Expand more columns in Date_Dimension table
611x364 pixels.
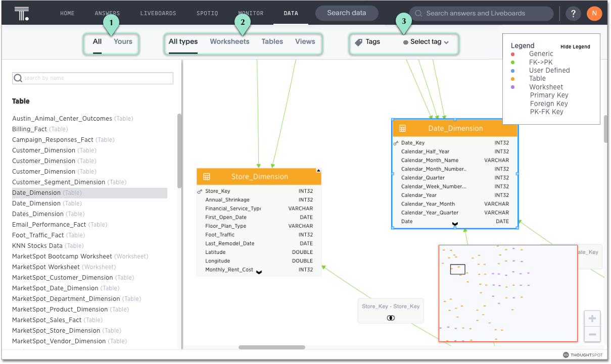tap(455, 224)
